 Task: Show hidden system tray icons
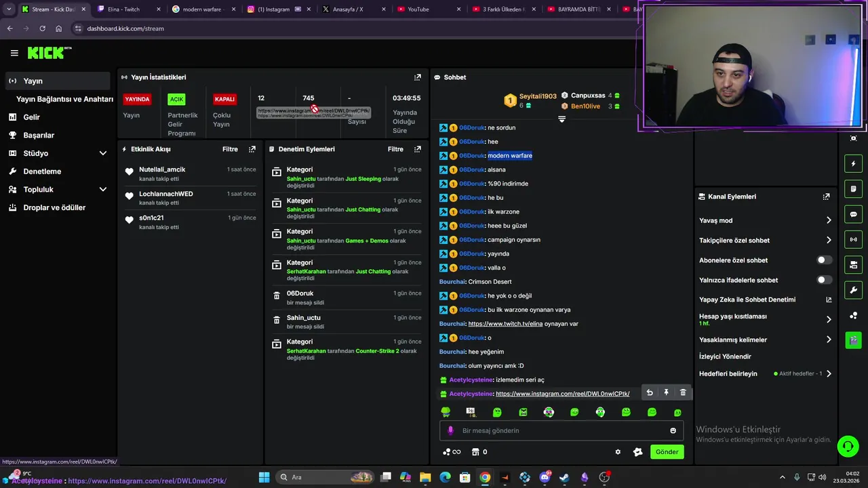click(782, 477)
